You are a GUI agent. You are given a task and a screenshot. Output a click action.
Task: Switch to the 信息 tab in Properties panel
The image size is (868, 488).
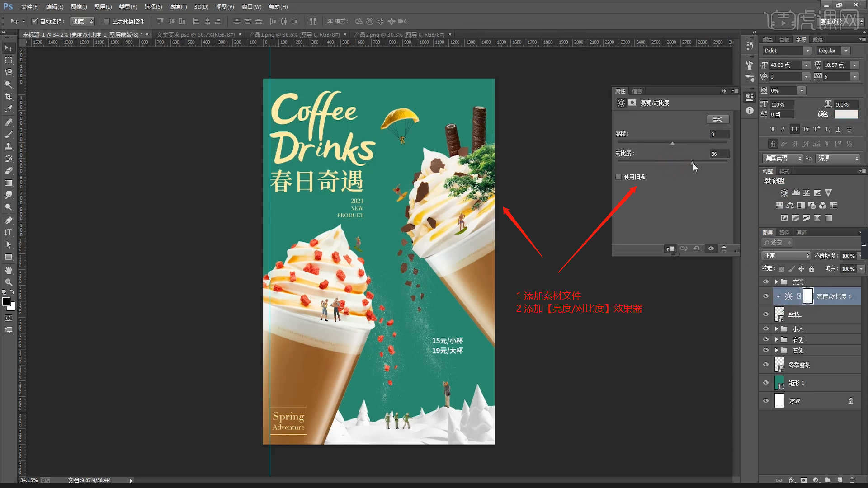[637, 91]
